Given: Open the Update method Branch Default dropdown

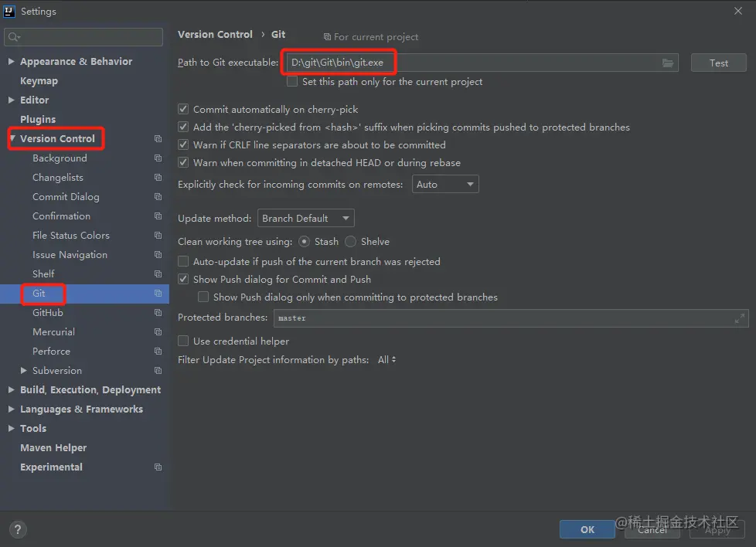Looking at the screenshot, I should [x=305, y=218].
